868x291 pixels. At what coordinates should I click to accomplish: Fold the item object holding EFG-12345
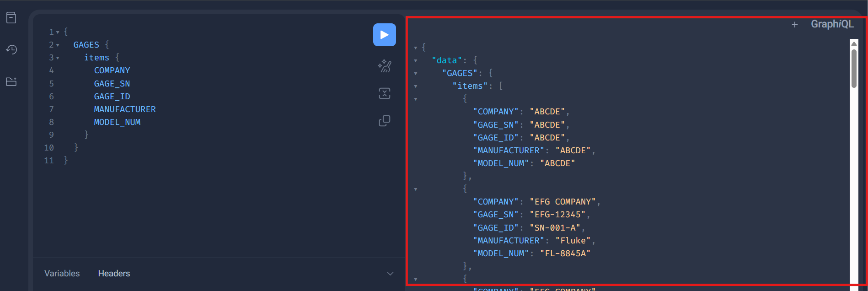(x=415, y=189)
